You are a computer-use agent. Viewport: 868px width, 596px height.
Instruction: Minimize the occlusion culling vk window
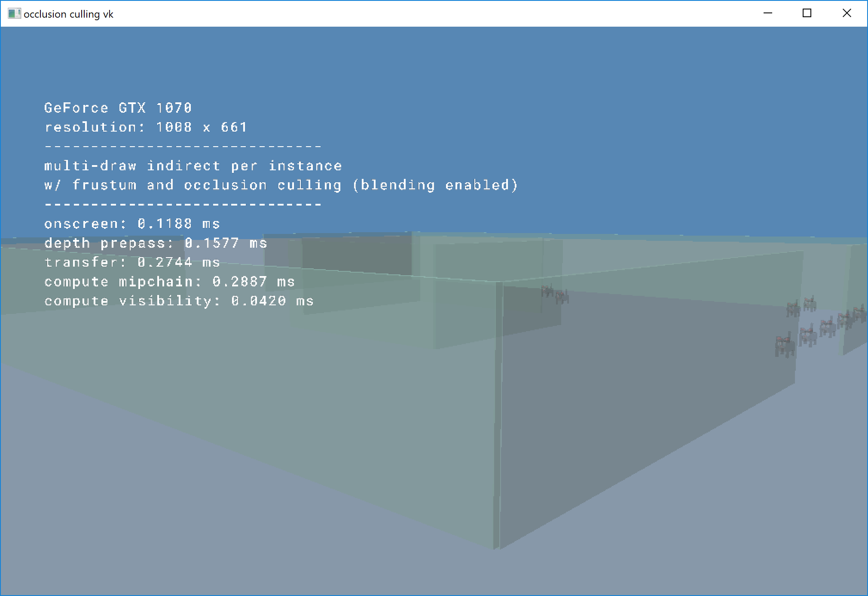coord(768,13)
